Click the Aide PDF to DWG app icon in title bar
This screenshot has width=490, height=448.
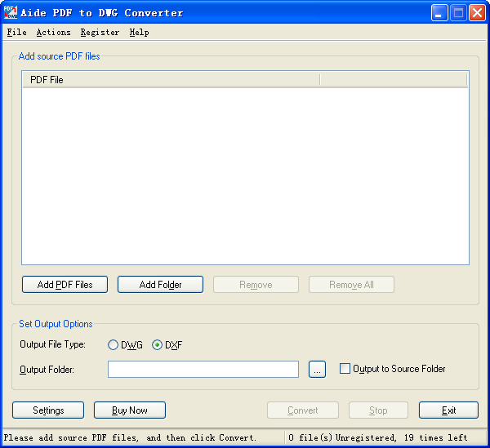click(x=11, y=12)
